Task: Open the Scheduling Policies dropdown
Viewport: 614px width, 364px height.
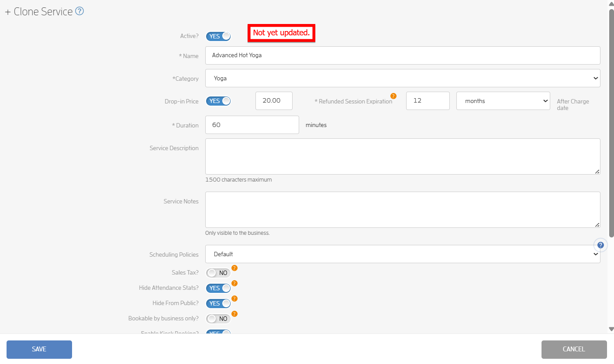Action: (x=403, y=254)
